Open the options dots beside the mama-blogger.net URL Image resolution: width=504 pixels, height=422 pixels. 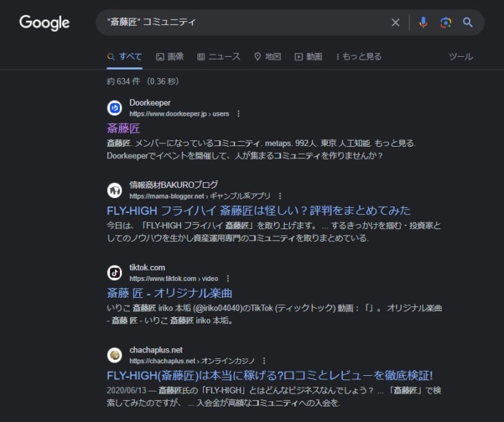280,196
